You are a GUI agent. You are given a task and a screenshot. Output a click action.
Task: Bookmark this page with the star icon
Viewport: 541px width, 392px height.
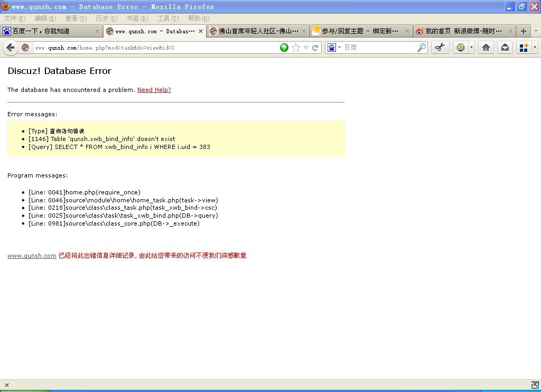point(296,48)
